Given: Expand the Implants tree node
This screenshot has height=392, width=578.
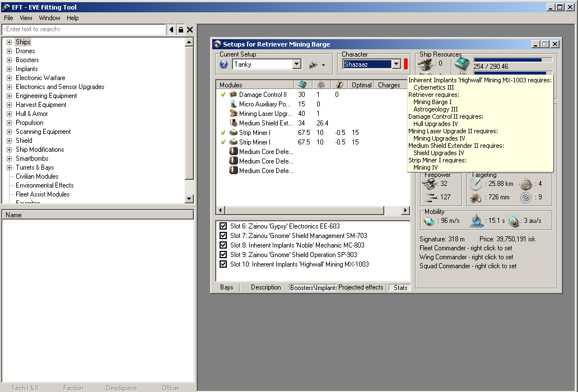Looking at the screenshot, I should [9, 69].
